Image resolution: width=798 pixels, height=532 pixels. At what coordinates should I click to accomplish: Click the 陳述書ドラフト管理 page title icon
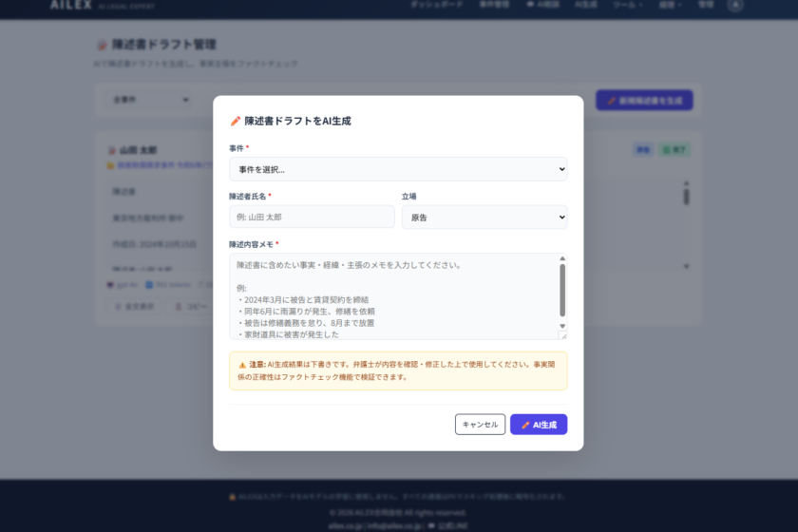click(x=103, y=45)
